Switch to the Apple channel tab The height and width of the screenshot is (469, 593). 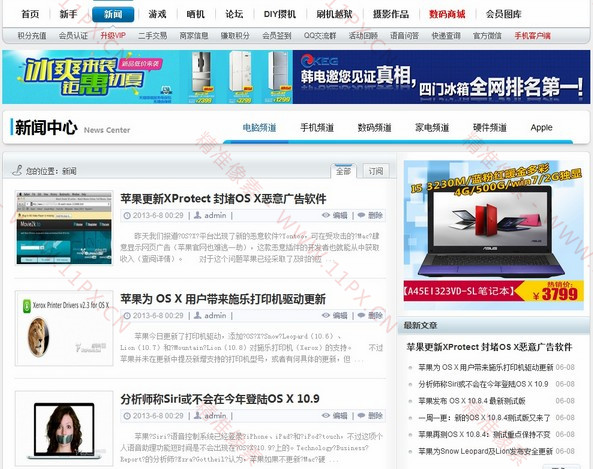point(541,128)
